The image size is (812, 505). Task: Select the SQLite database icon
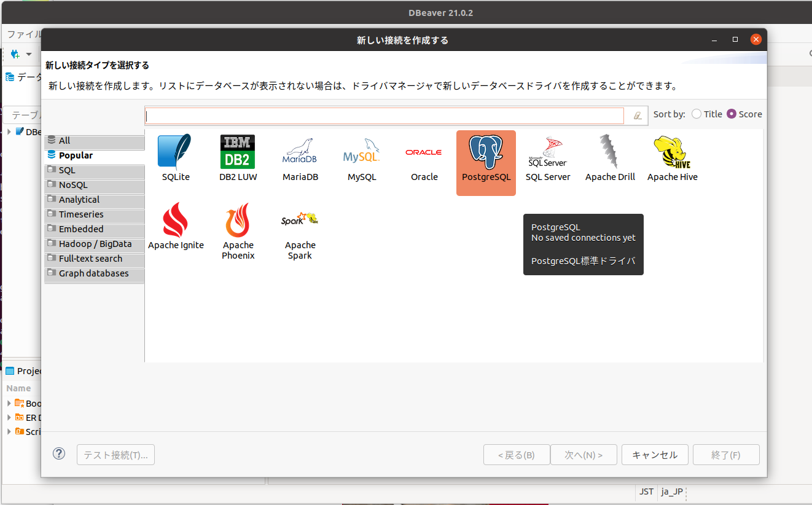click(175, 152)
